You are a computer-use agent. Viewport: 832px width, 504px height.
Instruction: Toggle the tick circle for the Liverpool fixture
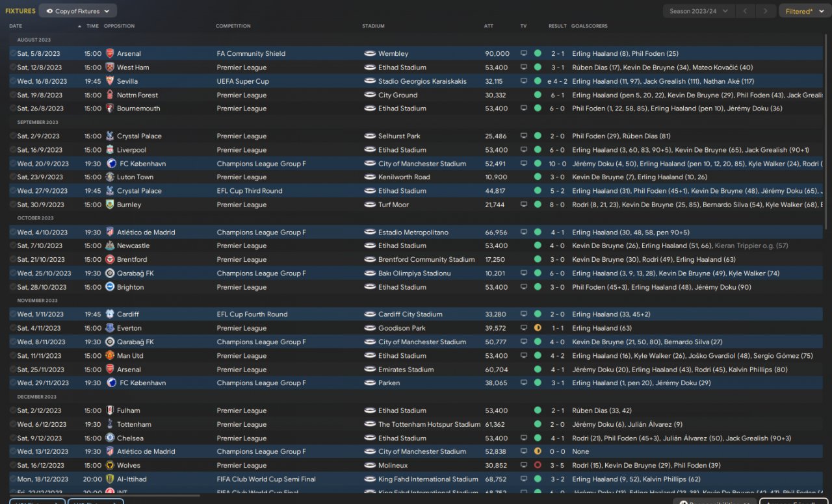[x=13, y=150]
